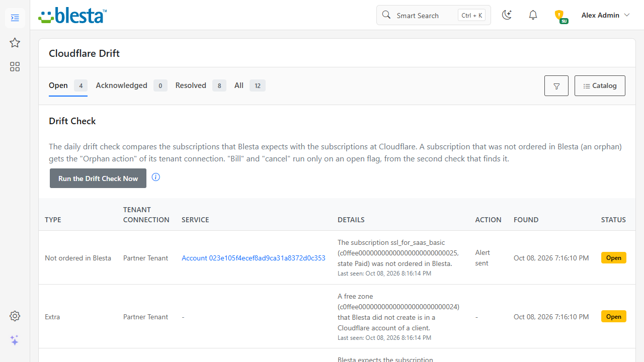Click the Blesta logo
The width and height of the screenshot is (644, 362).
(x=72, y=15)
